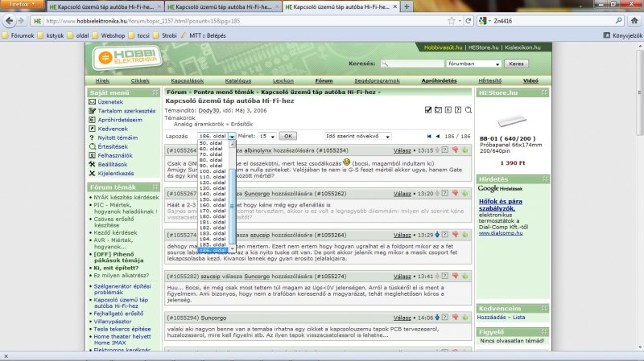Collapse the Kedvenceim panel toggle
This screenshot has height=361, width=644.
pyautogui.click(x=545, y=308)
